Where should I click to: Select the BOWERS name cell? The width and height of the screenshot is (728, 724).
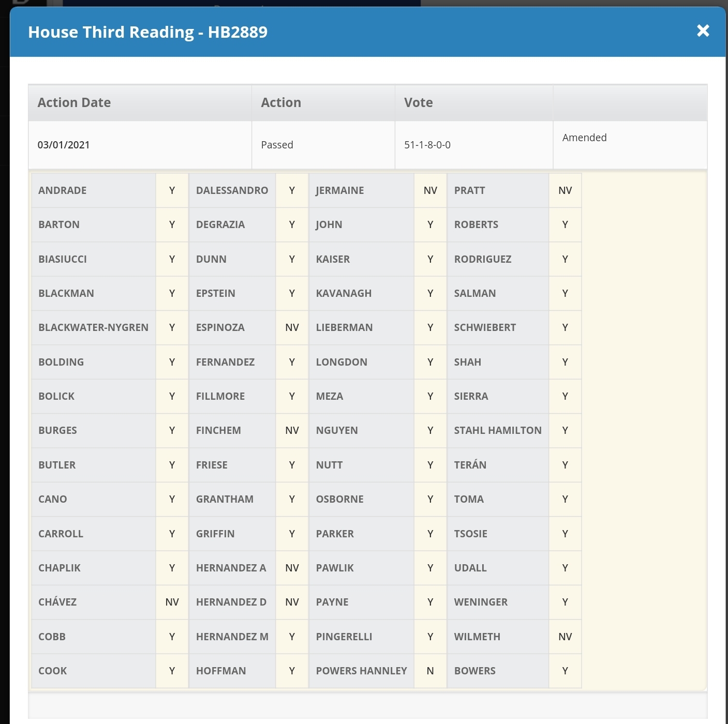tap(498, 671)
